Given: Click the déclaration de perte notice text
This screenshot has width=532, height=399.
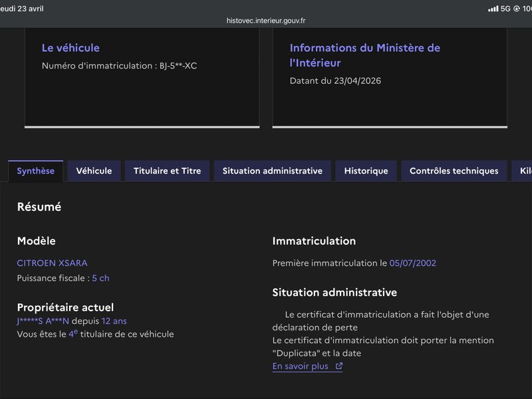Looking at the screenshot, I should [x=380, y=321].
